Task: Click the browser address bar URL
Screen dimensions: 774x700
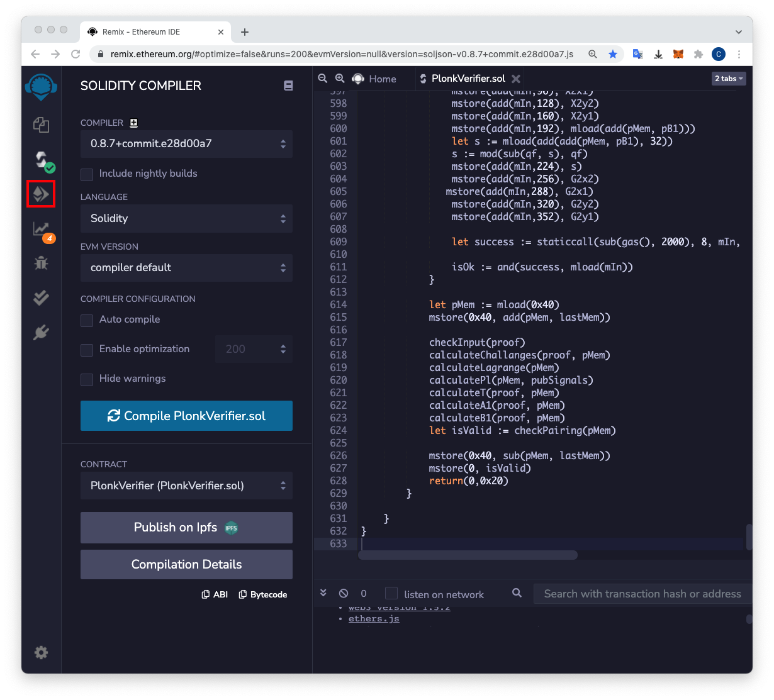Action: (x=342, y=54)
